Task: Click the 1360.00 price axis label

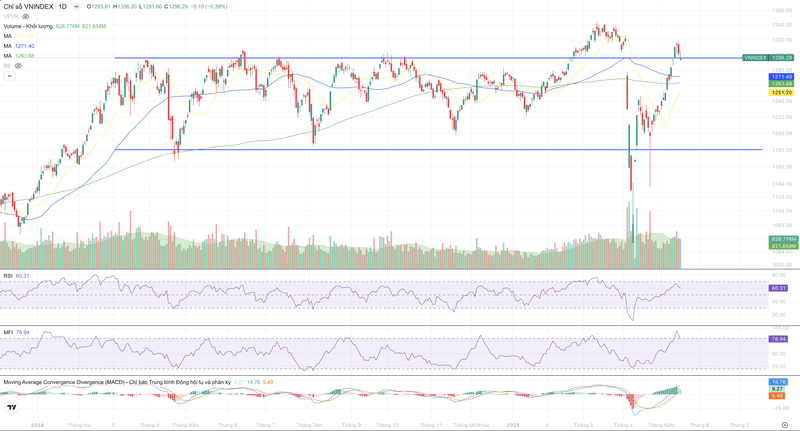Action: (782, 10)
